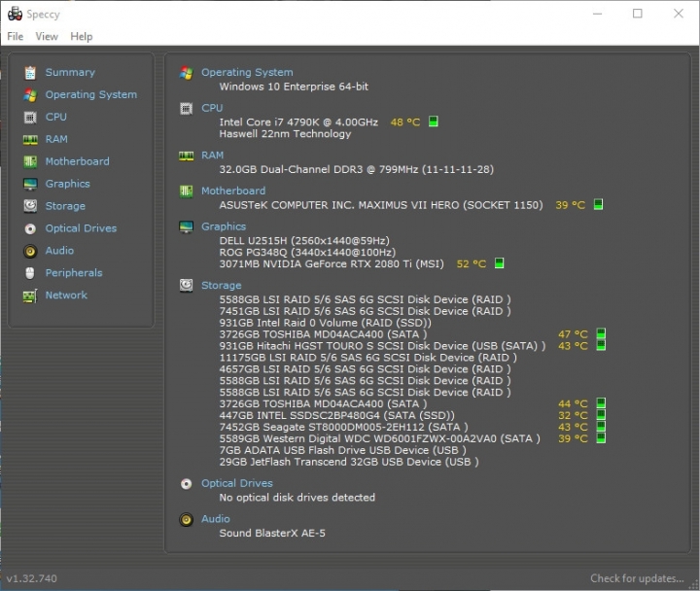Click the GPU temperature indicator next to 52 °C
This screenshot has width=700, height=591.
(x=499, y=263)
